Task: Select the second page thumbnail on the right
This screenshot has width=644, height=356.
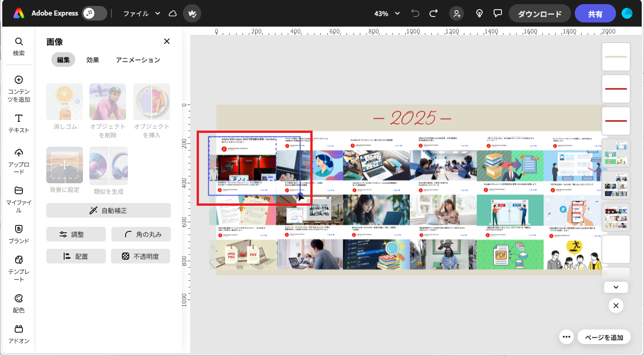Action: (616, 89)
